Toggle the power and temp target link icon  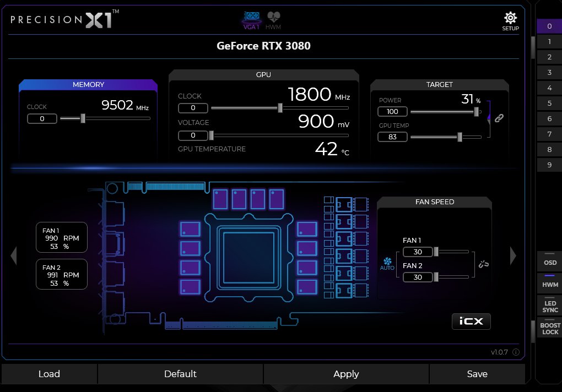coord(499,118)
